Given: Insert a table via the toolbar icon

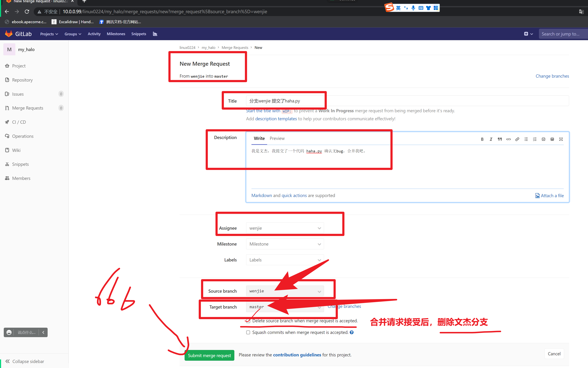Looking at the screenshot, I should 552,139.
